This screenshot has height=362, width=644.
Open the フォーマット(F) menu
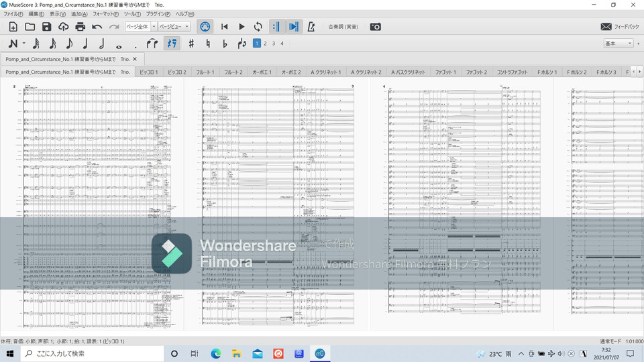105,14
